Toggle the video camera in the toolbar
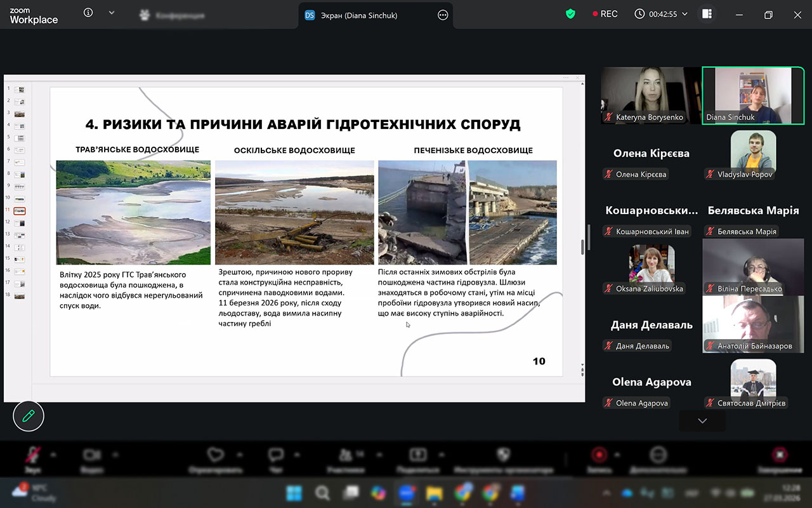This screenshot has width=812, height=508. (x=93, y=455)
